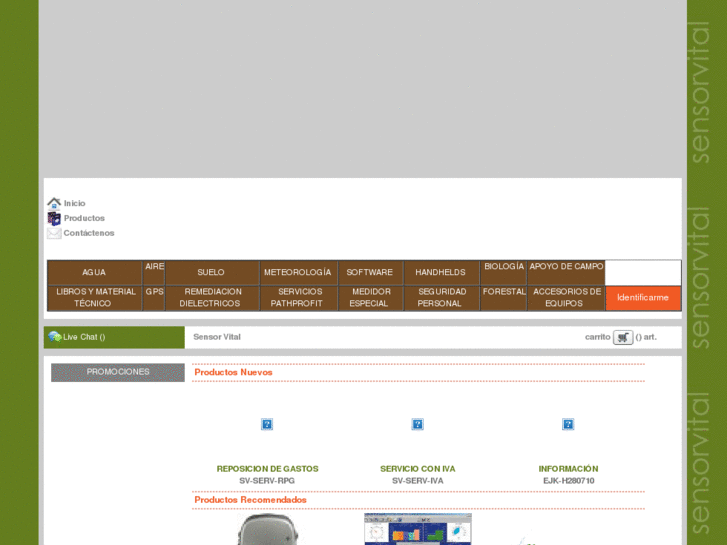Select the AIRE category
This screenshot has height=545, width=727.
154,272
